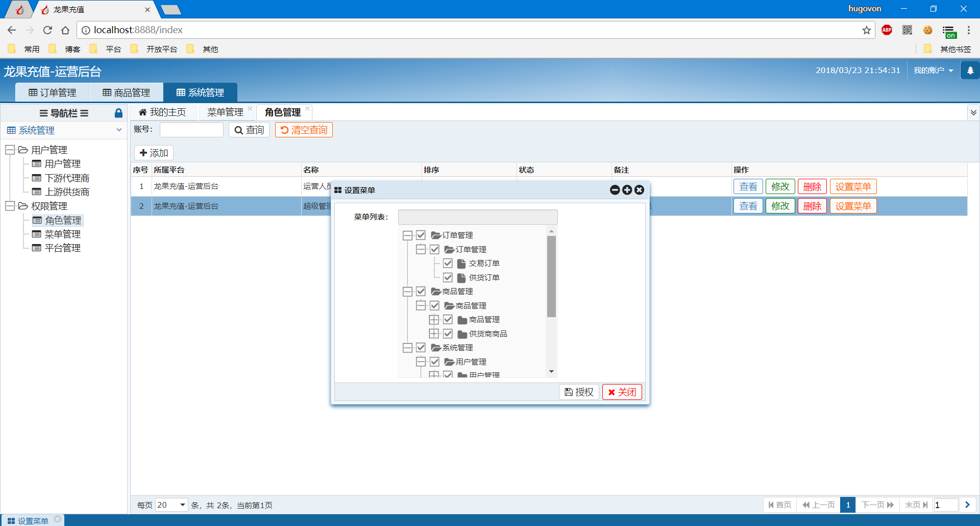Open the Chrome three-dot menu

click(x=969, y=30)
